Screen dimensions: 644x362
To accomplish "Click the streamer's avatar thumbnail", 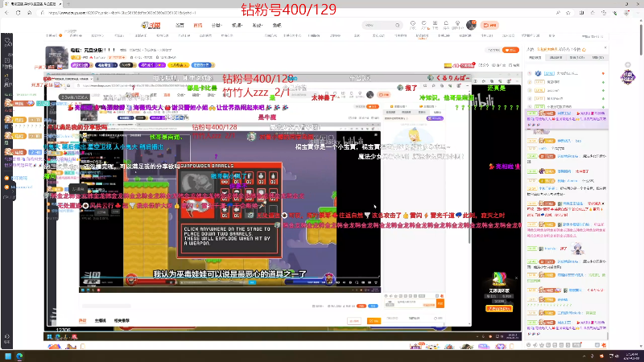I will (56, 57).
